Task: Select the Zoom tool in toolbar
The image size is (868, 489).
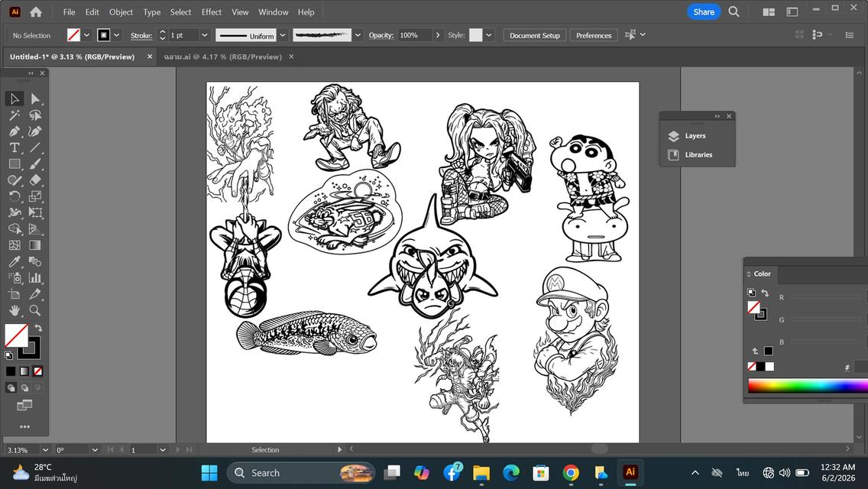Action: coord(35,310)
